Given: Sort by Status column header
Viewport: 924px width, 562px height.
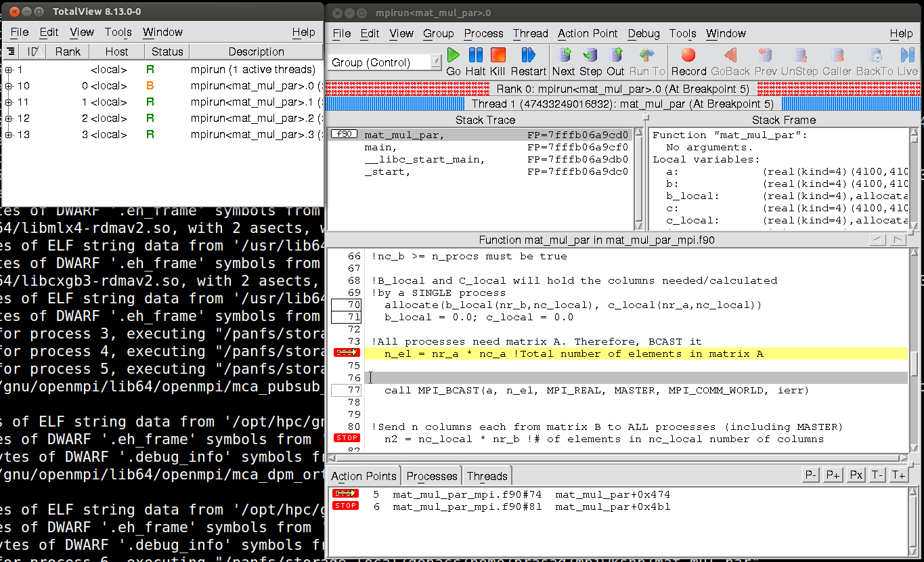Looking at the screenshot, I should 167,51.
